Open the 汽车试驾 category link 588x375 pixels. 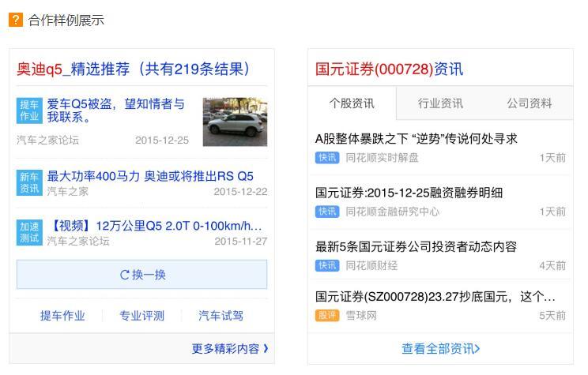pos(220,316)
